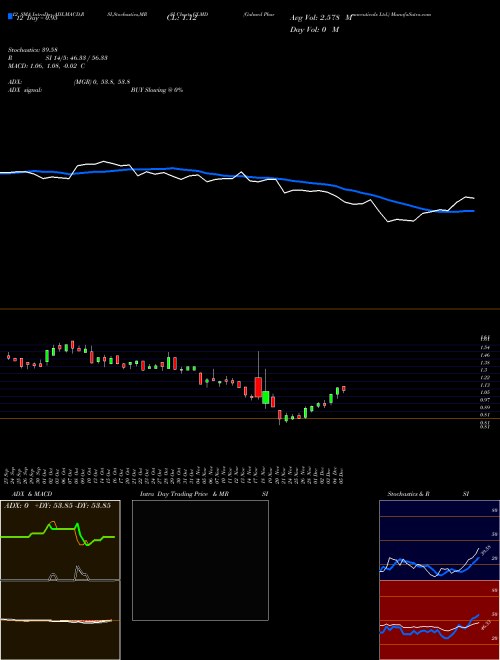Image resolution: width=500 pixels, height=660 pixels.
Task: Select the '(MGR) 0, 53.8, 53.8' ADX values
Action: click(102, 82)
